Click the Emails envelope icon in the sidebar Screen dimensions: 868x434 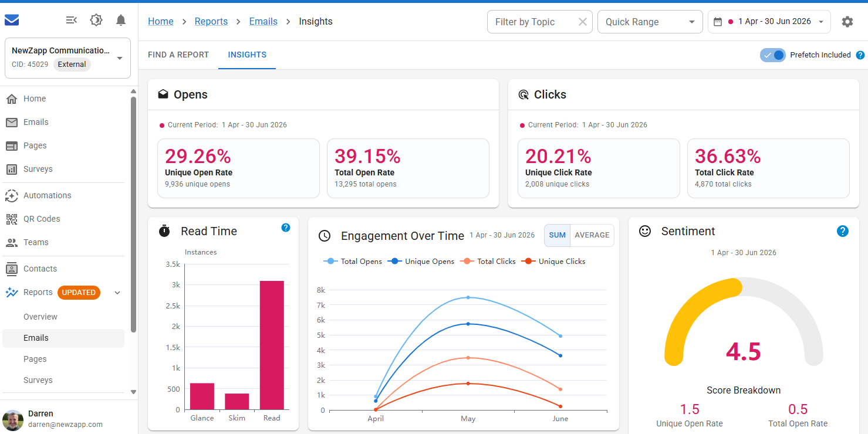[12, 123]
